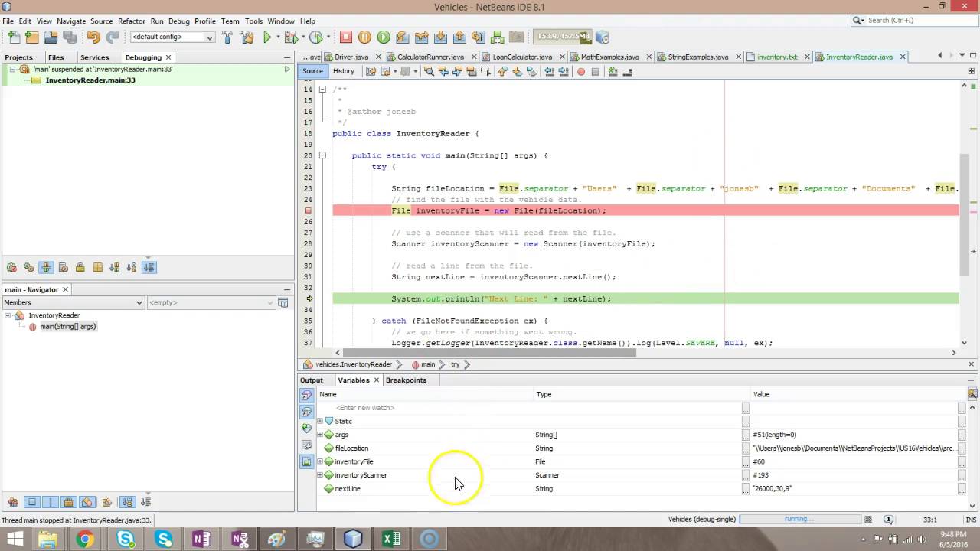This screenshot has width=980, height=551.
Task: Open the Debug menu
Action: click(x=178, y=21)
